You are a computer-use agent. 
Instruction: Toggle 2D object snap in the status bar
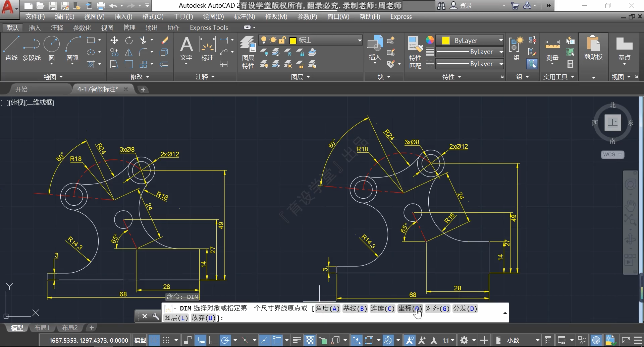(277, 340)
